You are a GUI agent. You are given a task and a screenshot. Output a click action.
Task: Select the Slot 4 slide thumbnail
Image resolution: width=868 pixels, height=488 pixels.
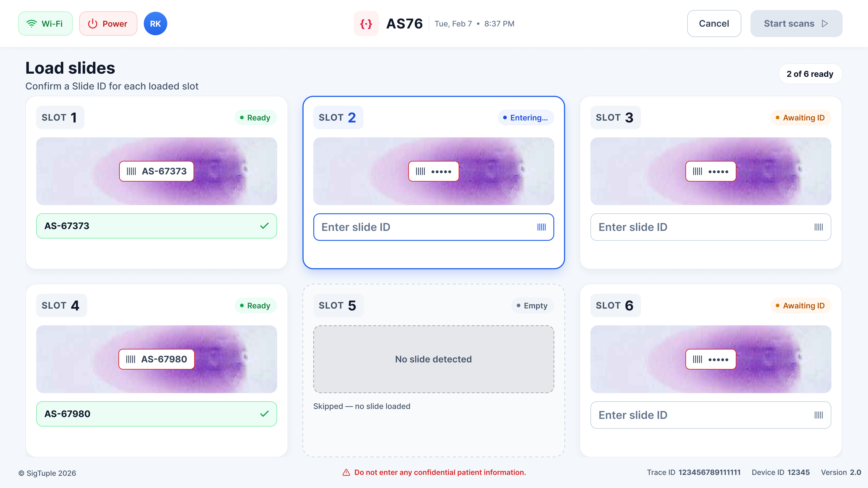[157, 359]
